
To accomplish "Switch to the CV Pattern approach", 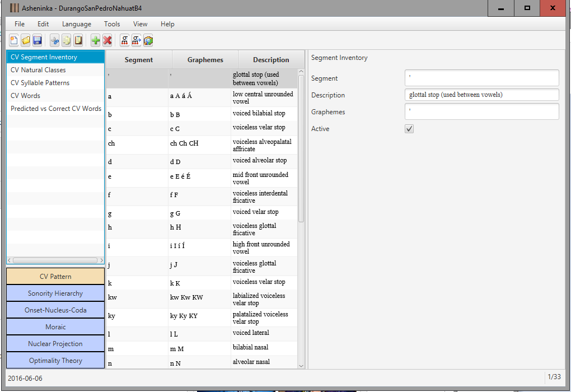I will point(55,276).
